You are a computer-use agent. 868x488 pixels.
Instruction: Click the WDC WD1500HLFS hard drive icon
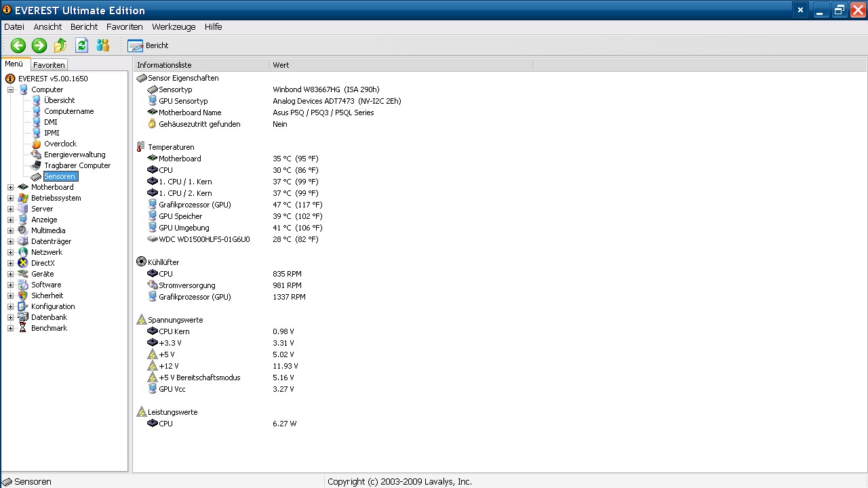pyautogui.click(x=152, y=239)
